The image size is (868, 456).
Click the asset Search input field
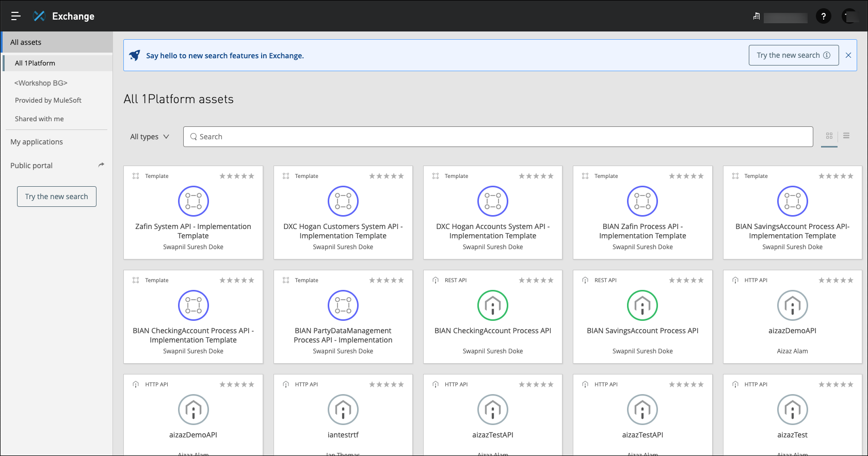498,137
